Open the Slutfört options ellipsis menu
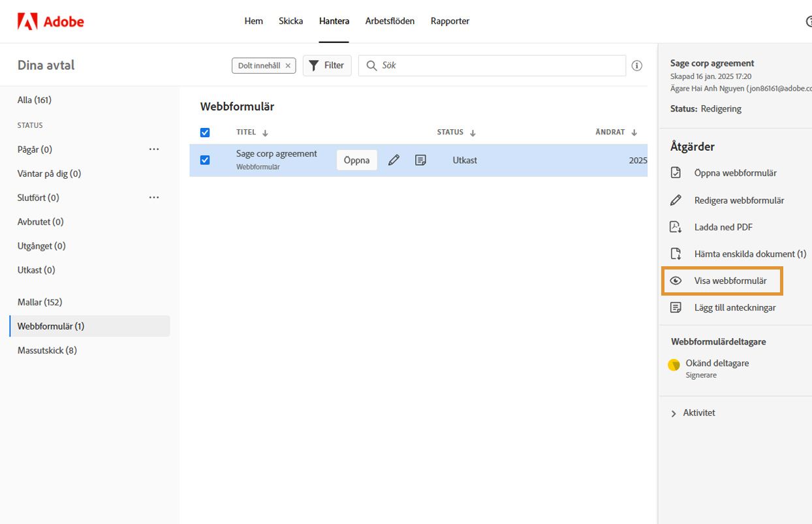 point(154,198)
